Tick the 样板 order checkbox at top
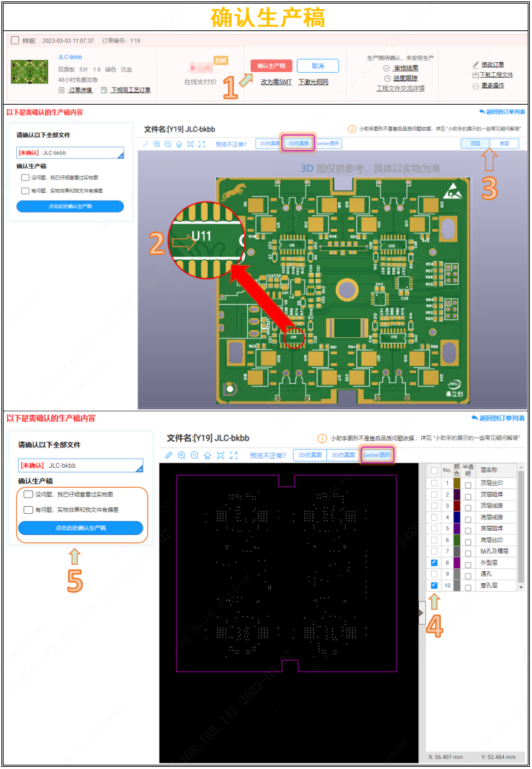Screen dimensions: 532x769 (x=16, y=41)
